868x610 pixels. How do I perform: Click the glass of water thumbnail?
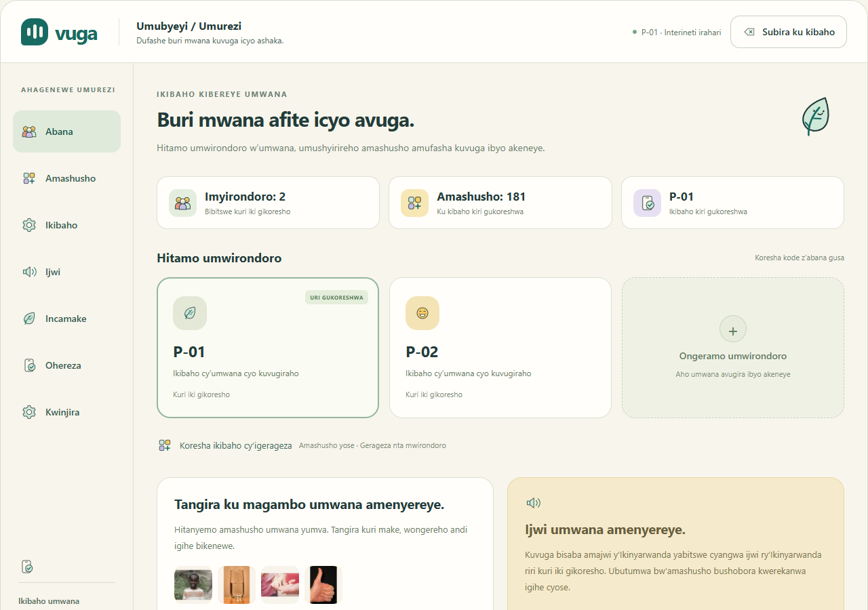point(237,585)
